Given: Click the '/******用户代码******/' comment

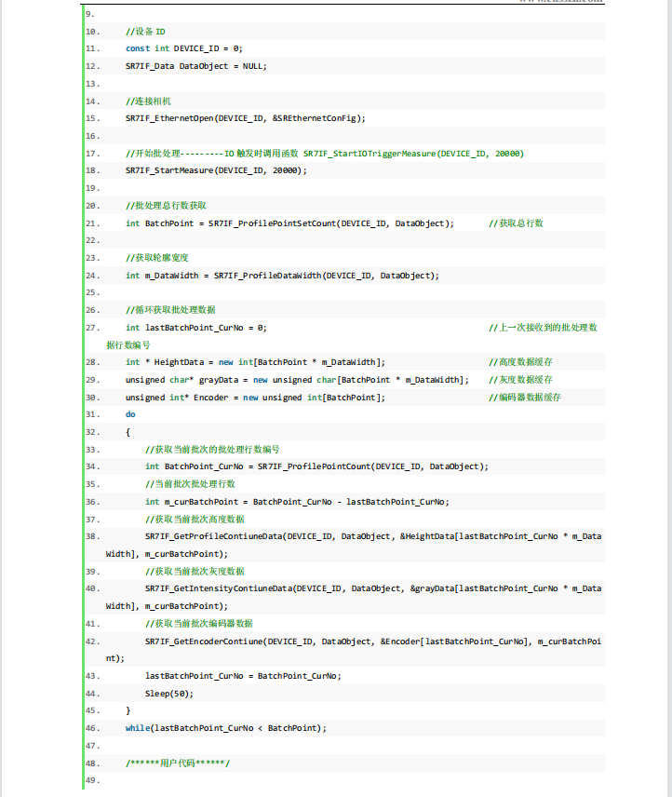Looking at the screenshot, I should 178,763.
